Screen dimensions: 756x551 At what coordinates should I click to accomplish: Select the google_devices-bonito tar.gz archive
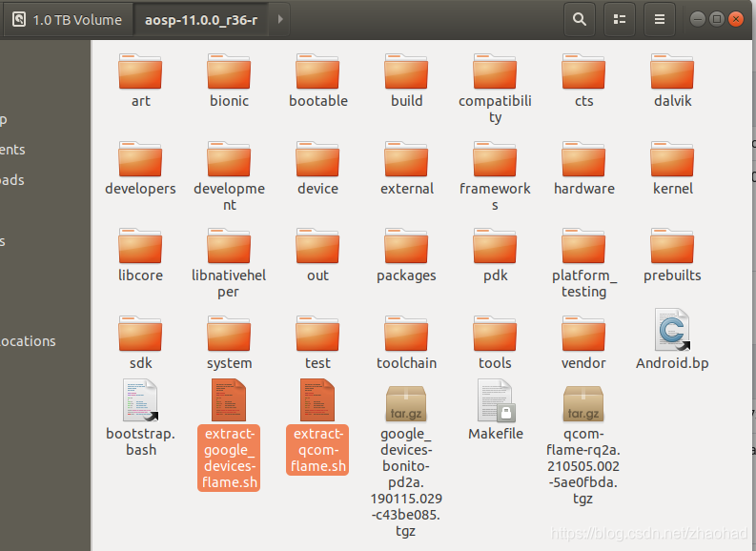[406, 404]
